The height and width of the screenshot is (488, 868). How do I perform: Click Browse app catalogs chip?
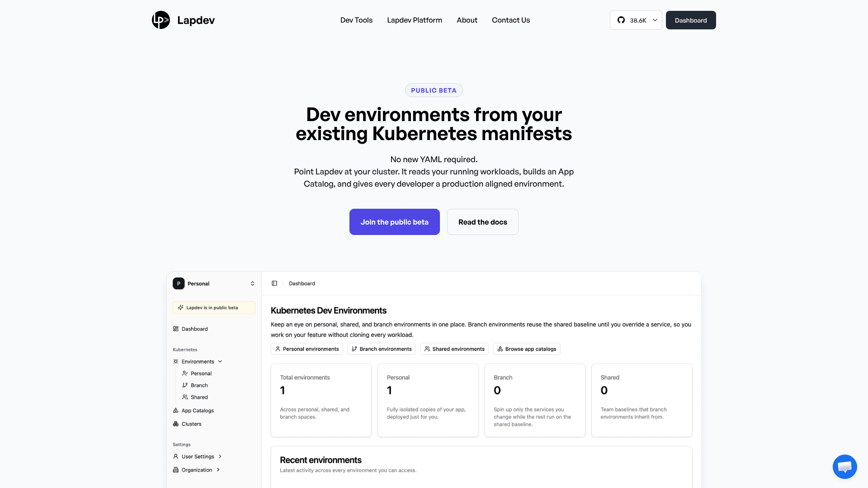[527, 349]
